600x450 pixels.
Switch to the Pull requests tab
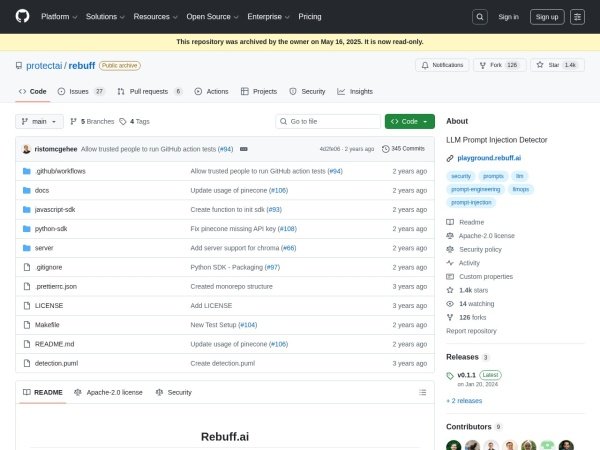150,91
